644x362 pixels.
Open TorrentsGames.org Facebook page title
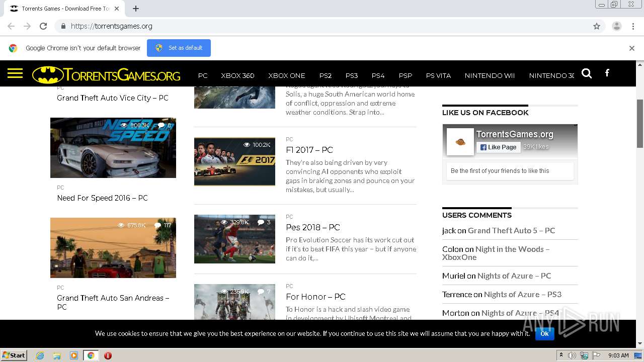515,134
